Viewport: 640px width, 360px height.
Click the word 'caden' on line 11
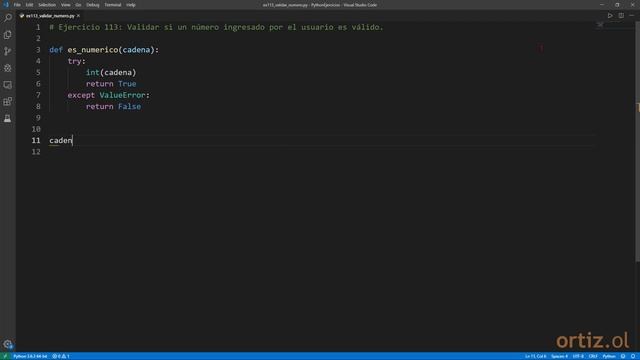(61, 140)
